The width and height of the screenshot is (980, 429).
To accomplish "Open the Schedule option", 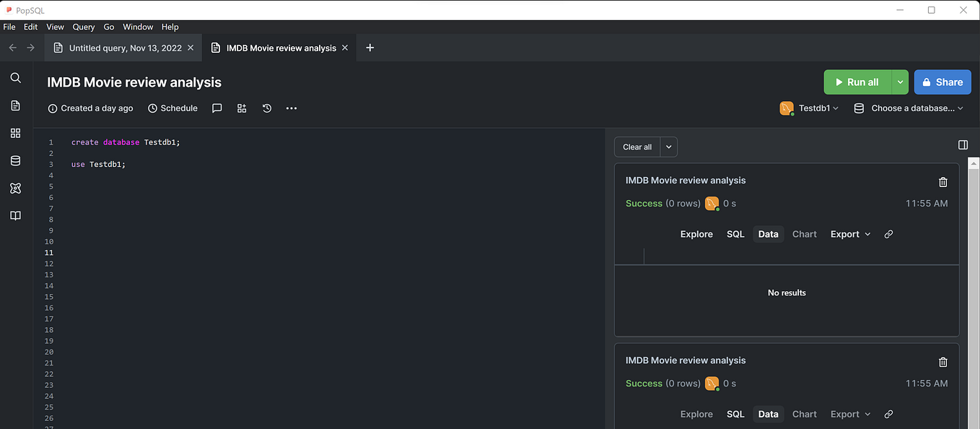I will tap(172, 108).
